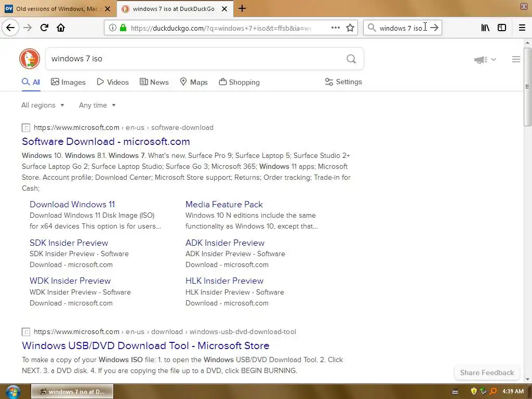This screenshot has width=532, height=399.
Task: Open the SDK Insider Preview sublink
Action: point(69,243)
